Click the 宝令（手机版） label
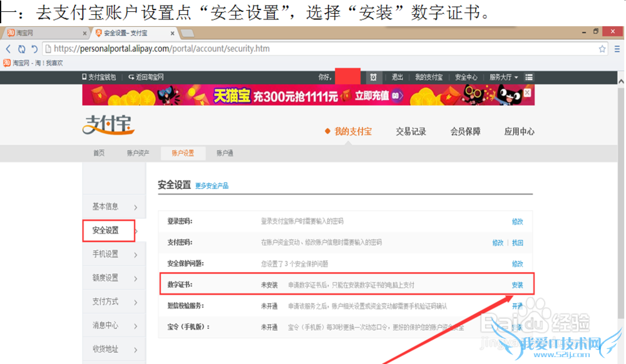 pyautogui.click(x=188, y=327)
